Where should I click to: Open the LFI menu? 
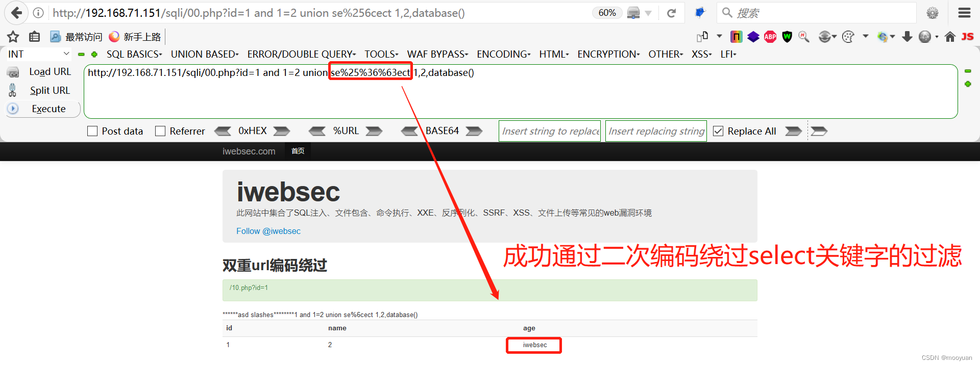[728, 54]
